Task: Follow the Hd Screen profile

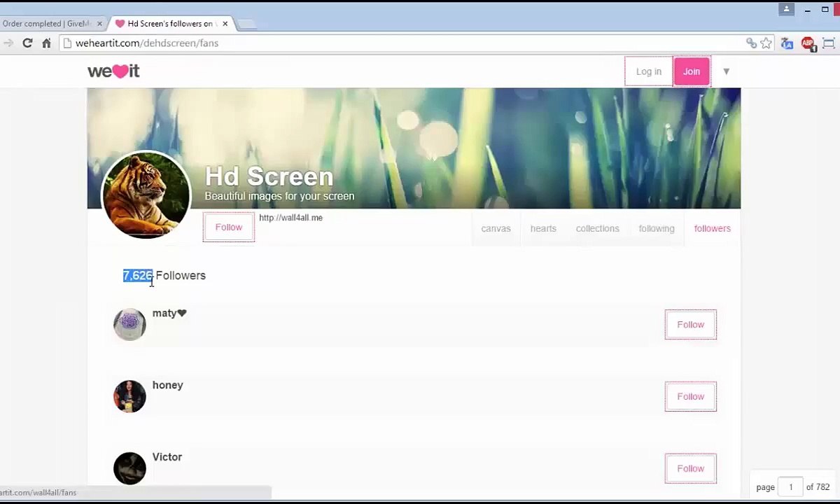Action: coord(229,227)
